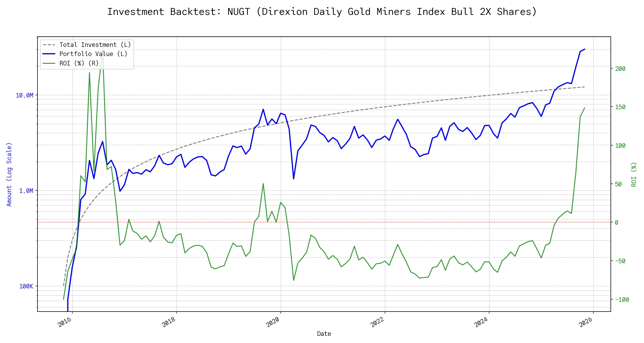Click the blue legend line sample

point(49,54)
